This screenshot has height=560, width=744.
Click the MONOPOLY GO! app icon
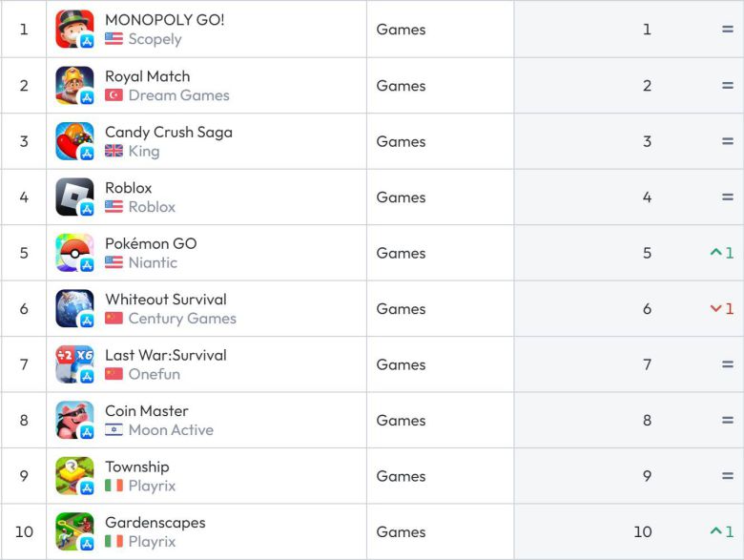click(74, 29)
